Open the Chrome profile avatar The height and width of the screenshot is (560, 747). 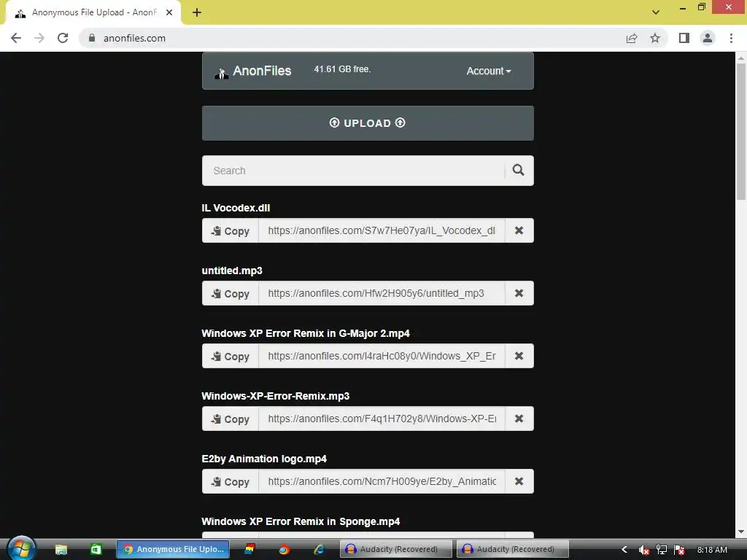point(708,38)
